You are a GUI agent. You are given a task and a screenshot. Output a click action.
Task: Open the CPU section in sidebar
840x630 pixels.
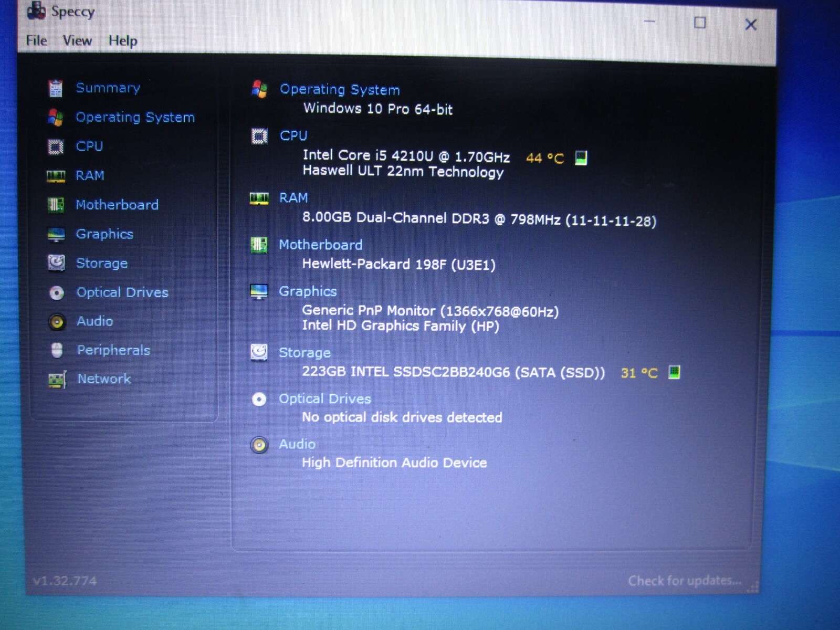click(x=89, y=146)
